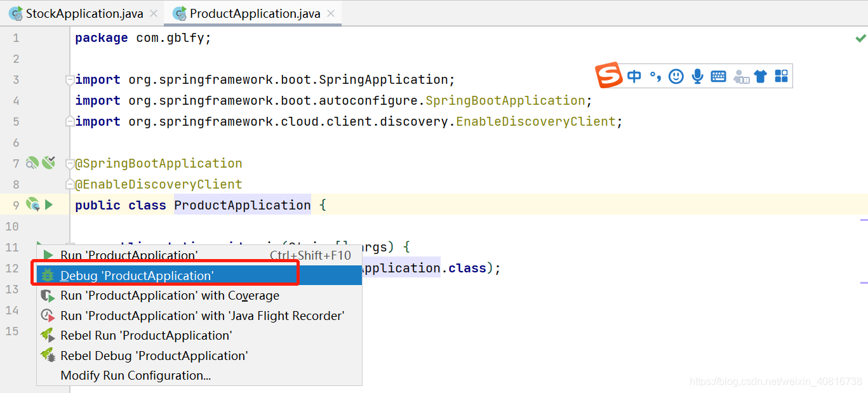
Task: Click the upper stripe mark on the right scrollbar
Action: click(864, 220)
